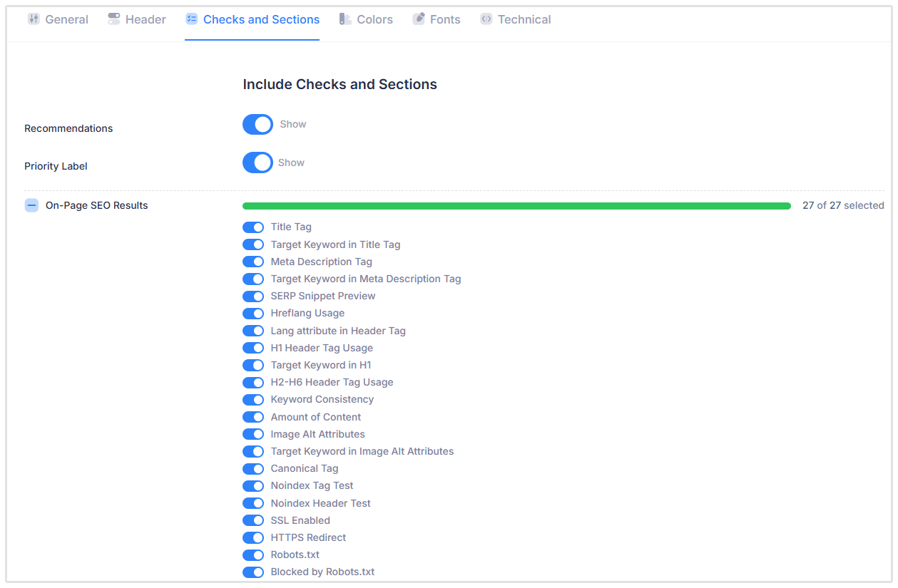
Task: Disable the Title Tag check
Action: tap(253, 227)
